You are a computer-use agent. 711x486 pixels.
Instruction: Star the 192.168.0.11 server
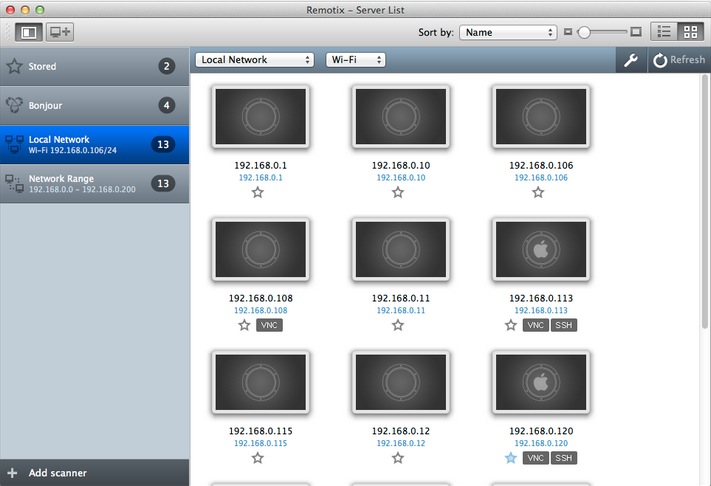pos(398,325)
